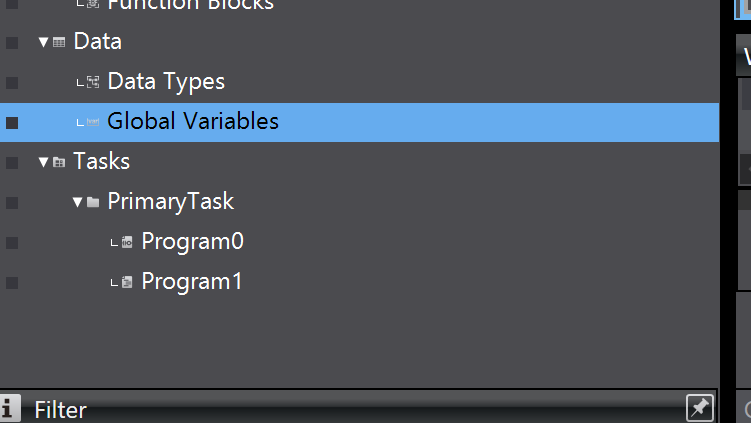This screenshot has height=423, width=751.
Task: Click the Program0 node icon
Action: tap(127, 242)
